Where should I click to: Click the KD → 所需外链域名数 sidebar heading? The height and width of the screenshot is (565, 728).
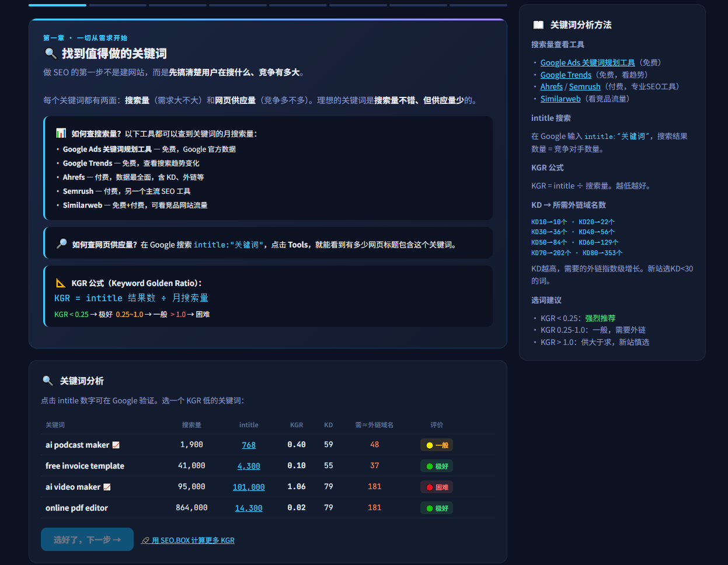[x=569, y=205]
